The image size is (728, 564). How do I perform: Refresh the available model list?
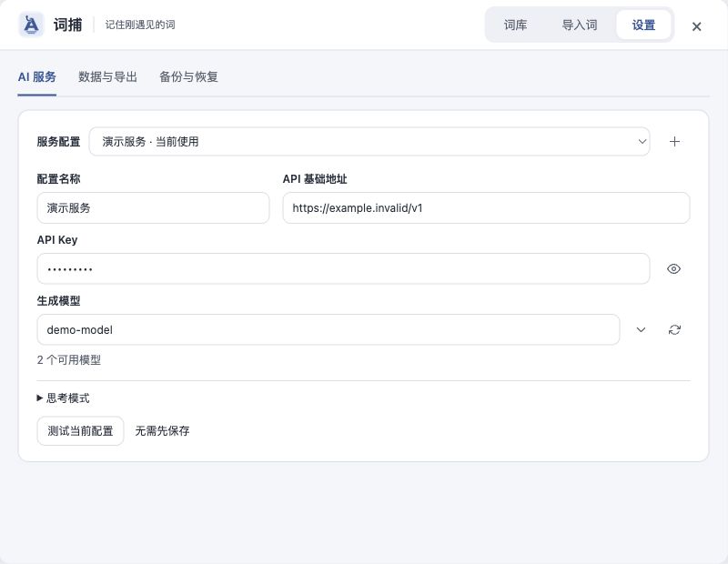[674, 329]
